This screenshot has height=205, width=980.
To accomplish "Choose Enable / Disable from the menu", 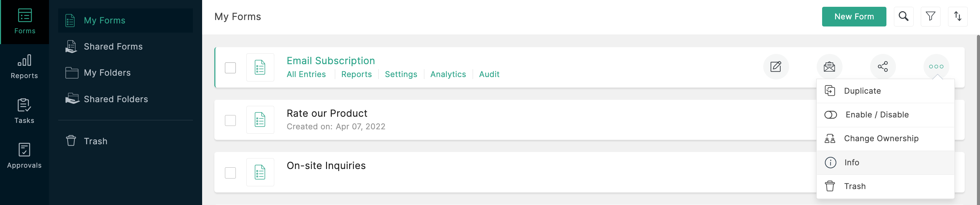I will pyautogui.click(x=877, y=115).
